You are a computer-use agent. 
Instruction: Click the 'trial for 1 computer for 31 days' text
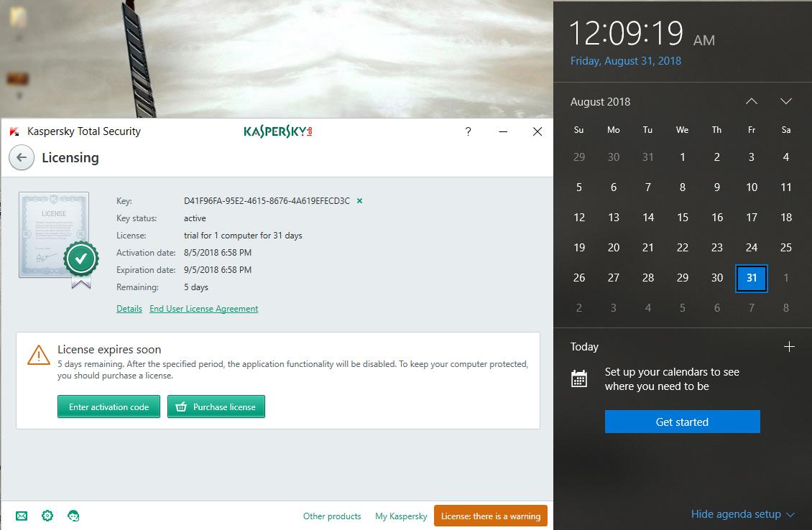[243, 236]
